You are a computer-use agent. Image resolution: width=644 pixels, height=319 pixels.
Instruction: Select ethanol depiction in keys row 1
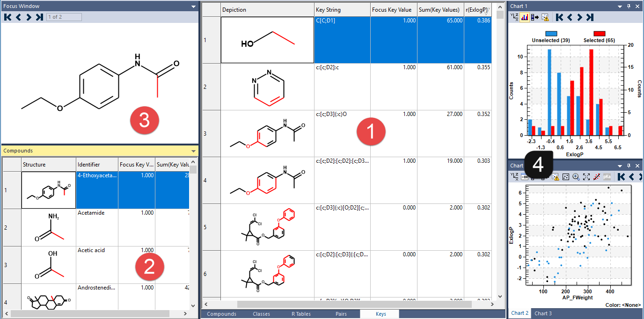tap(267, 40)
